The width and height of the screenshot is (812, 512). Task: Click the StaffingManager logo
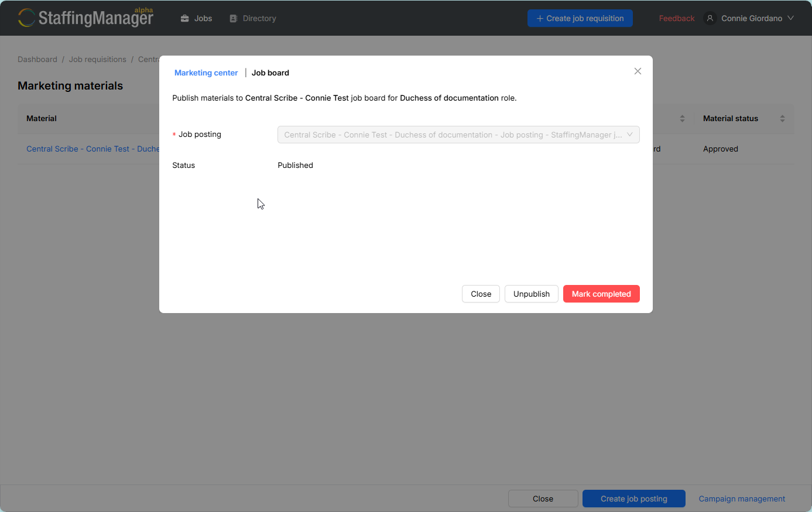[85, 18]
